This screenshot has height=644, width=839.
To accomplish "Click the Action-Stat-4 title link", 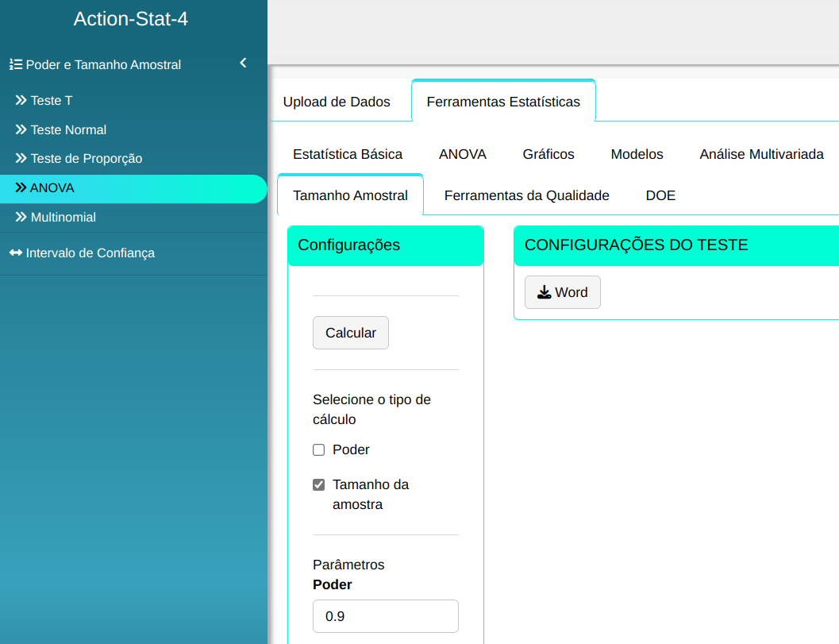I will tap(131, 19).
